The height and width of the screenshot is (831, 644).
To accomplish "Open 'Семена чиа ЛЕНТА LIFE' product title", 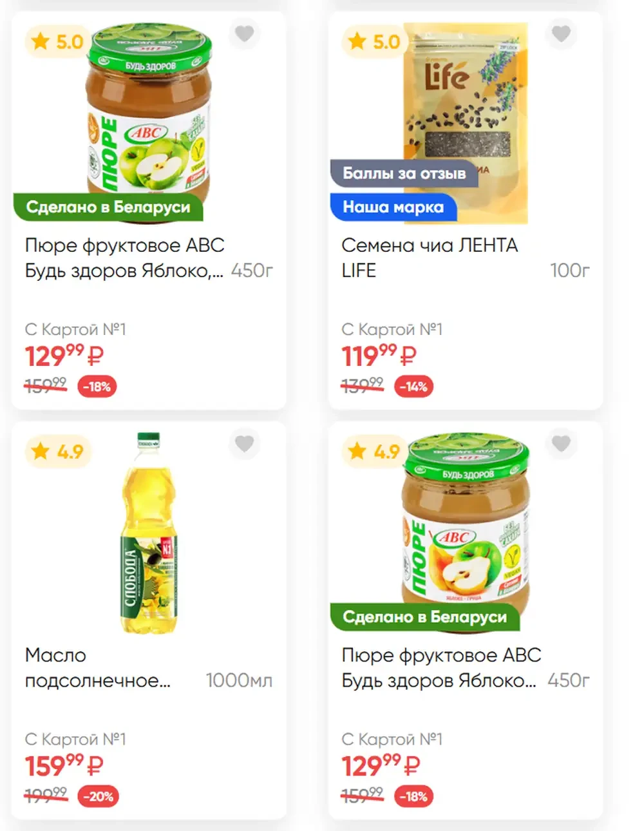I will [430, 258].
